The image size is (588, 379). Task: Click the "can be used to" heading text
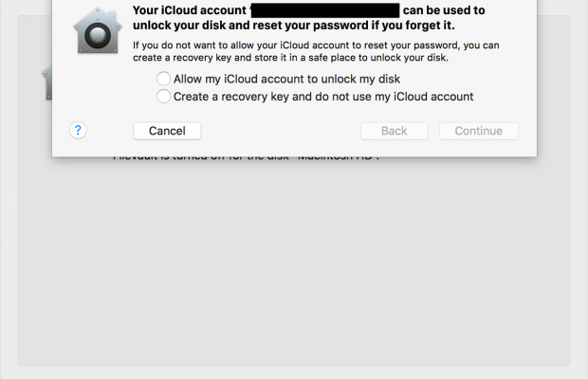click(x=444, y=10)
